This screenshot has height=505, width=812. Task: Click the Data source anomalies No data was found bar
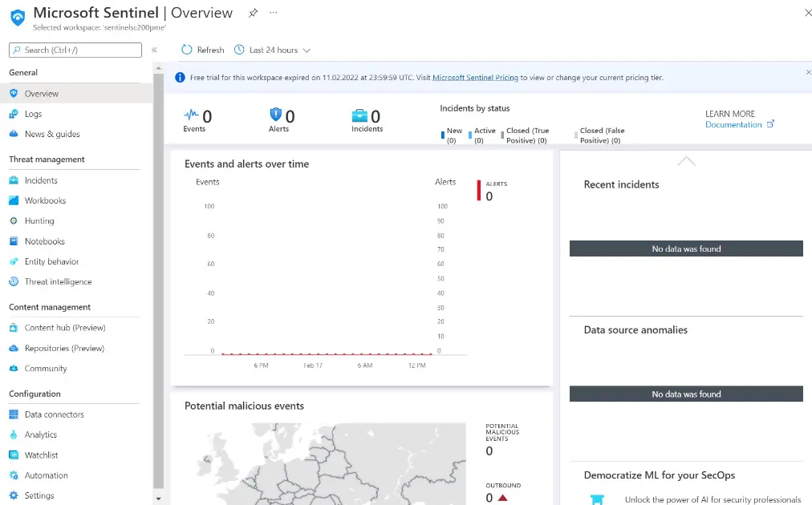pyautogui.click(x=686, y=394)
